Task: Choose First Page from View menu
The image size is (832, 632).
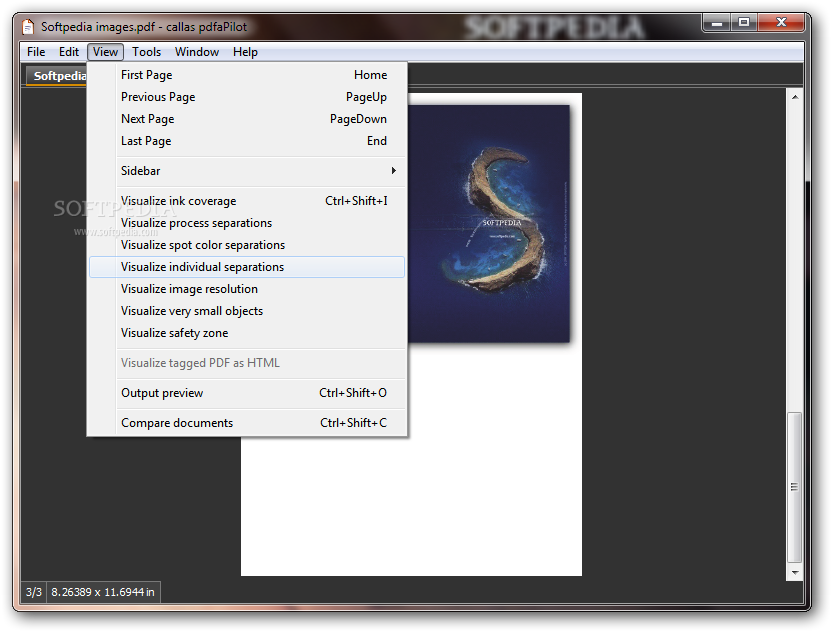Action: [x=247, y=75]
